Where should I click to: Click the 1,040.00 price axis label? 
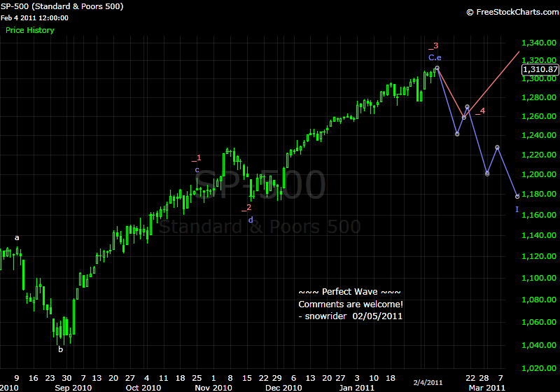coord(539,345)
